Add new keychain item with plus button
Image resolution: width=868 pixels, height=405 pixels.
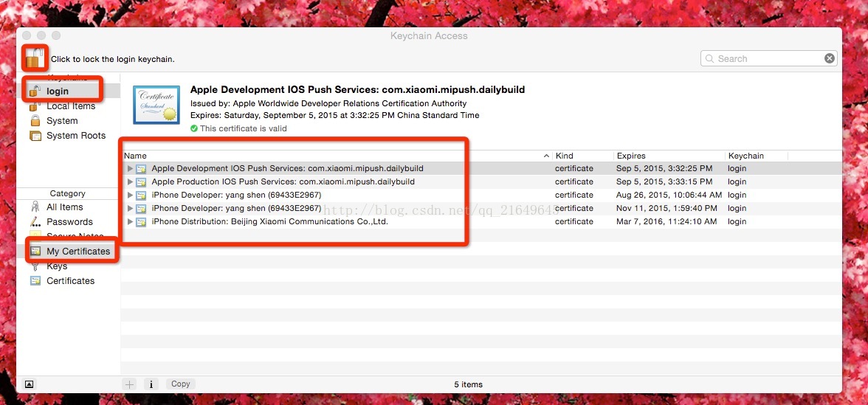(130, 384)
